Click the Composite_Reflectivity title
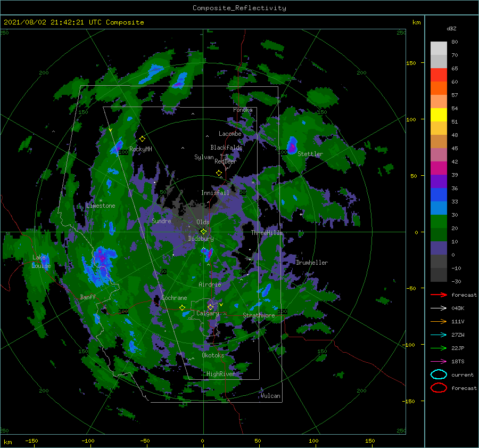The width and height of the screenshot is (479, 448). click(240, 8)
